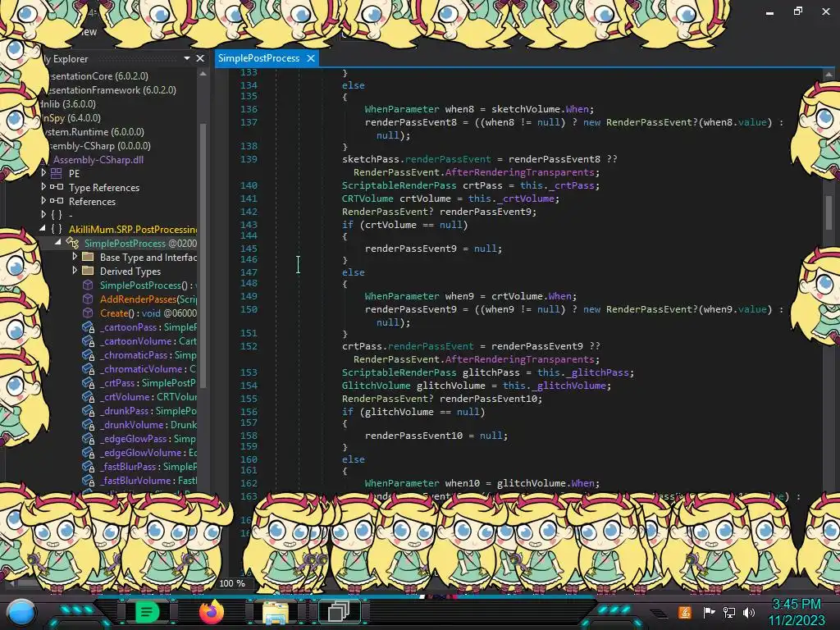Click the _edgeGlowPass field icon
Image resolution: width=840 pixels, height=630 pixels.
[x=88, y=438]
